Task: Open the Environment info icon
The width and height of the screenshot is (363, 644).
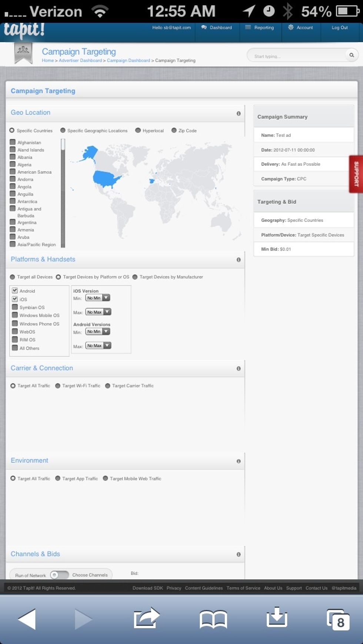Action: 239,461
